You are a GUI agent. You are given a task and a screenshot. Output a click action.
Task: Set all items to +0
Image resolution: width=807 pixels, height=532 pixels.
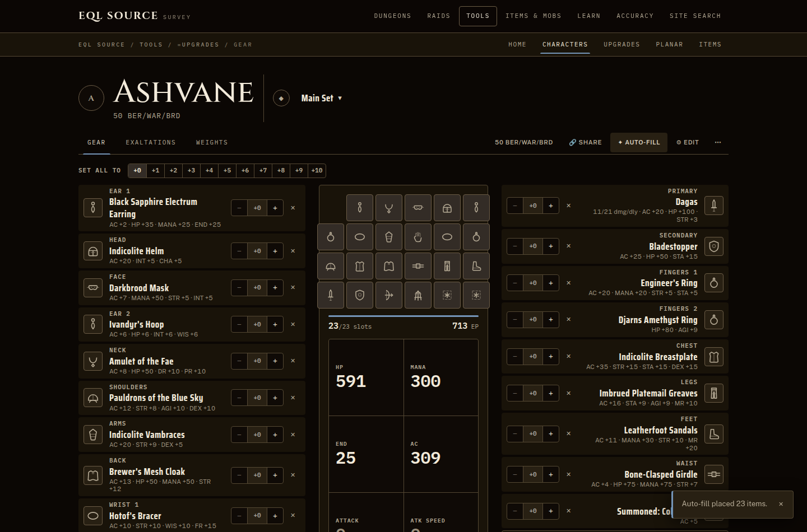pyautogui.click(x=137, y=171)
